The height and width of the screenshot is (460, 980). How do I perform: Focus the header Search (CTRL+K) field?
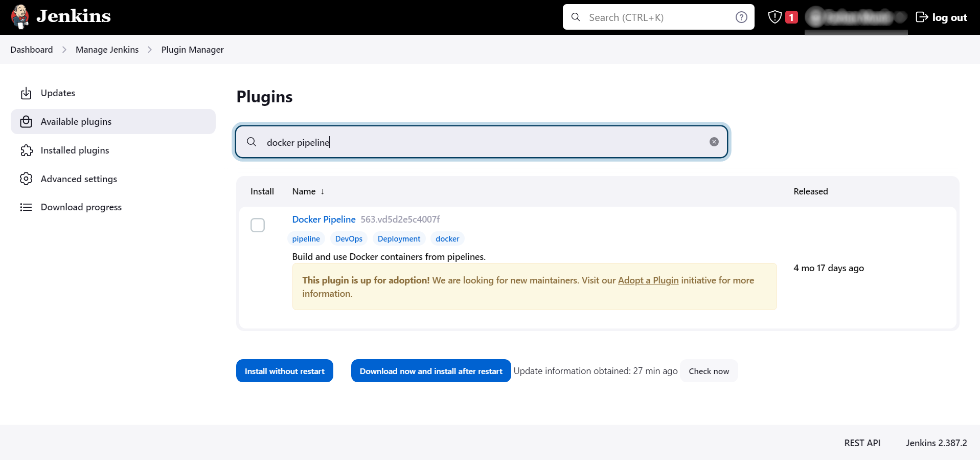[x=658, y=17]
